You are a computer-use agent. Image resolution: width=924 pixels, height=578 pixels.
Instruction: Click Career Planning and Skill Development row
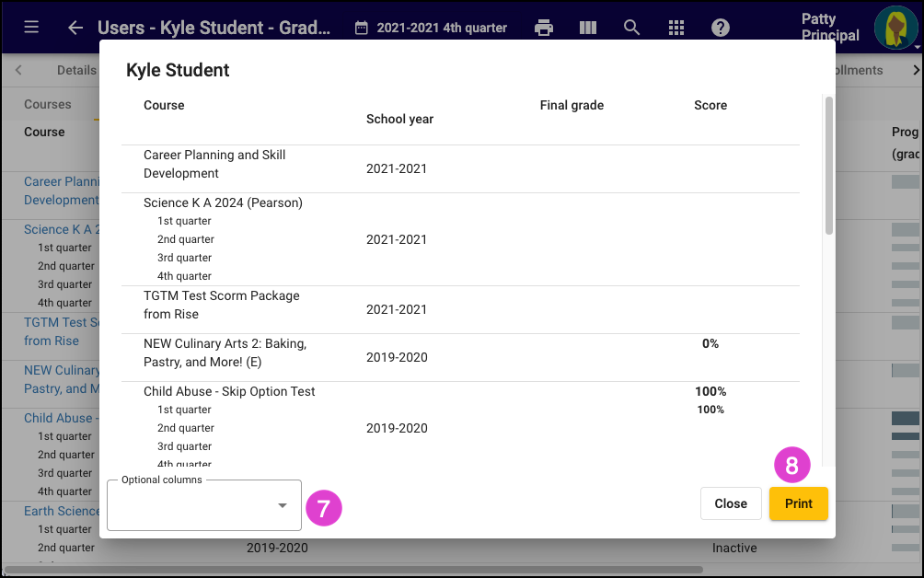(460, 169)
